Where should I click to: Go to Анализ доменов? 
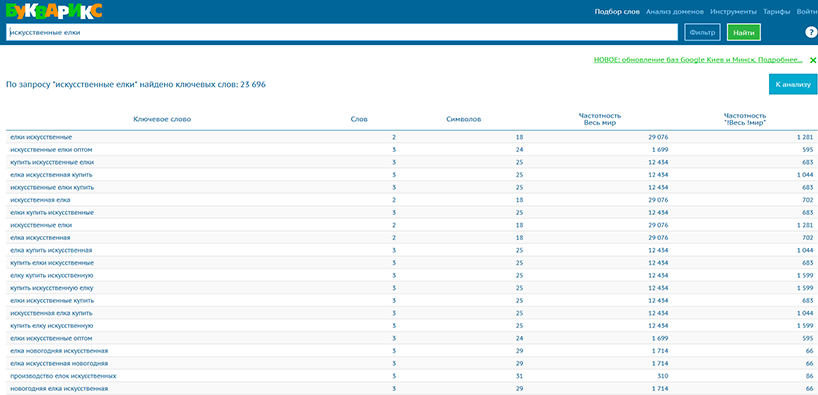point(675,11)
